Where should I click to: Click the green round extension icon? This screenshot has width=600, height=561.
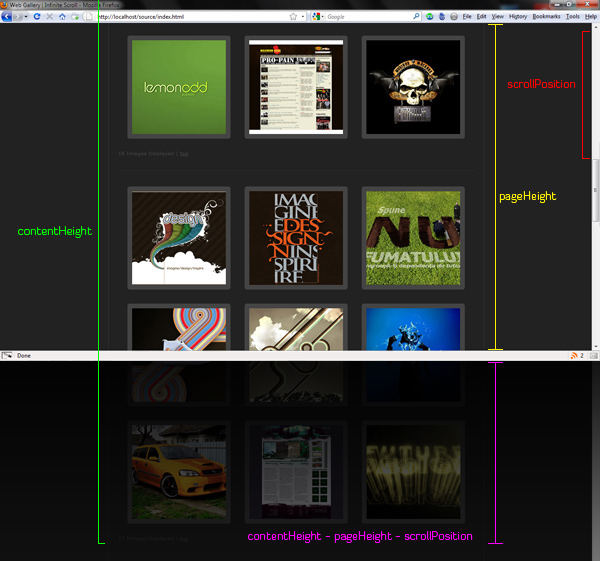pyautogui.click(x=429, y=16)
